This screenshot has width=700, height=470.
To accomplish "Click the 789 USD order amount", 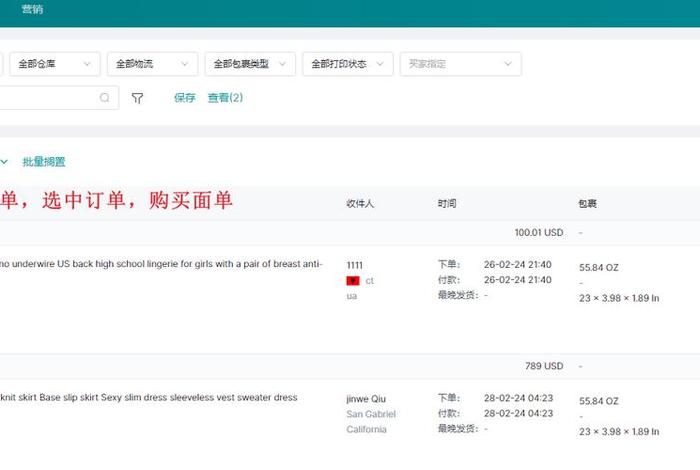I will 544,366.
